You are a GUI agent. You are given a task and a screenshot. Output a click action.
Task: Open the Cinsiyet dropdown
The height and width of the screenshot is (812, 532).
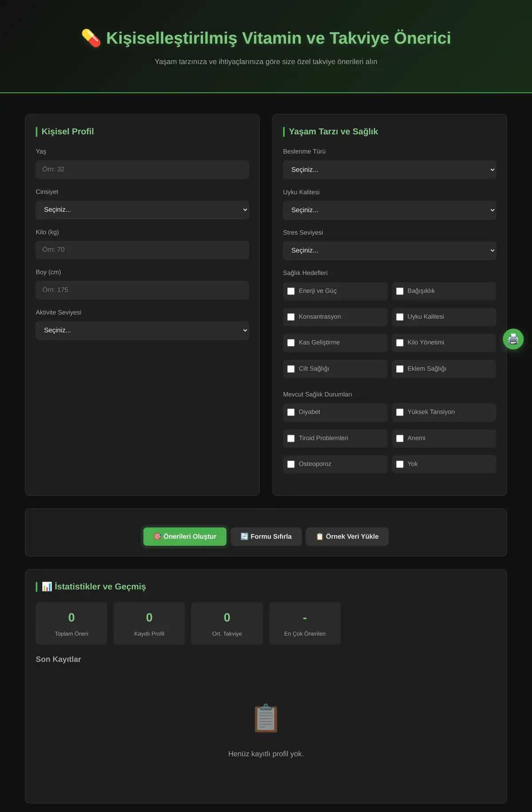coord(142,210)
